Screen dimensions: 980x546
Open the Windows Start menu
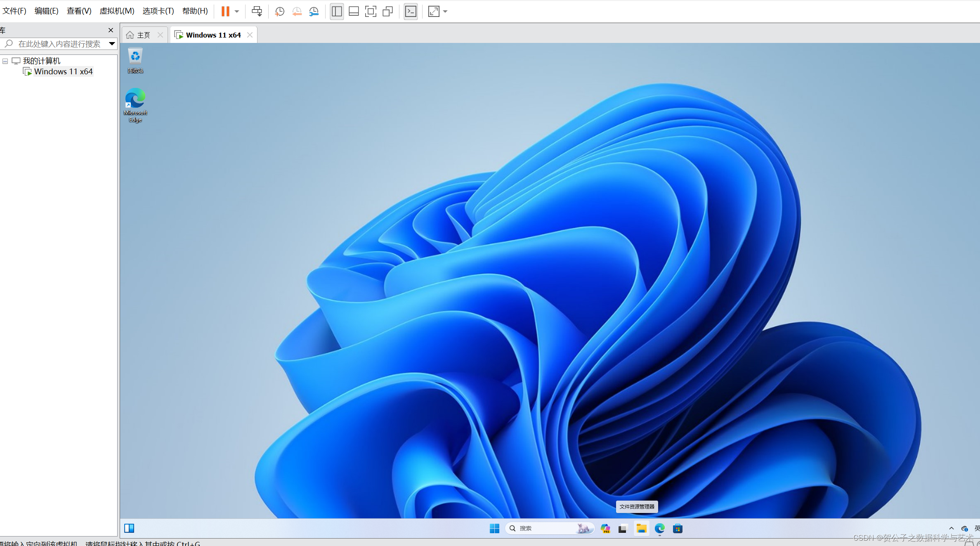tap(494, 529)
